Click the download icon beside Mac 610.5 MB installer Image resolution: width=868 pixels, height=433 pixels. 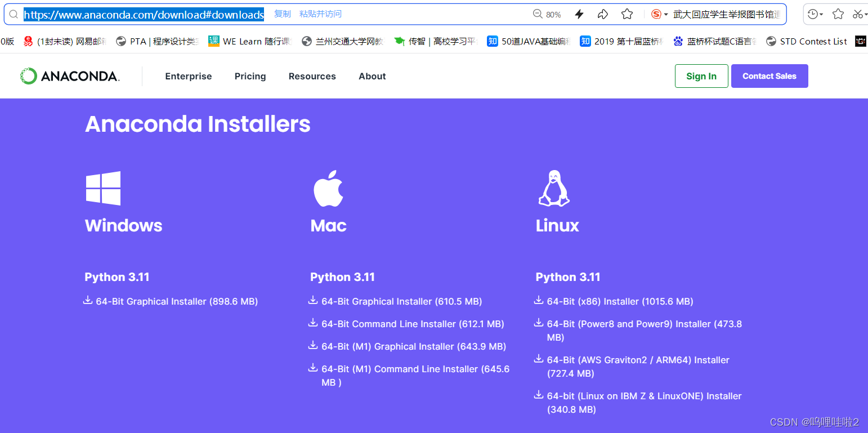(313, 301)
